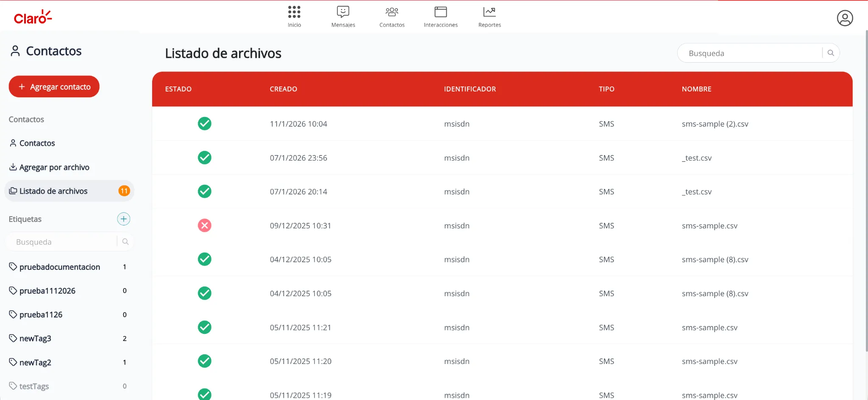This screenshot has height=400, width=868.
Task: Open the Contactos sidebar link
Action: coord(37,143)
